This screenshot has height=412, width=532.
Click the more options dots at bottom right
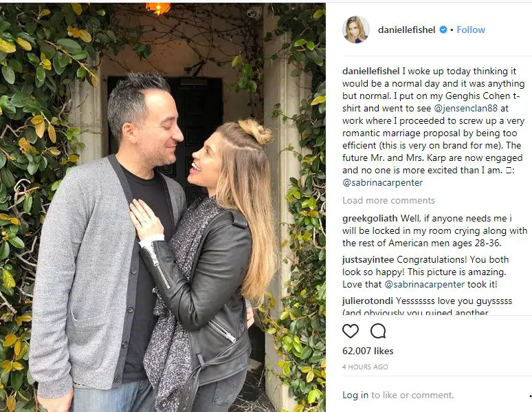point(531,395)
